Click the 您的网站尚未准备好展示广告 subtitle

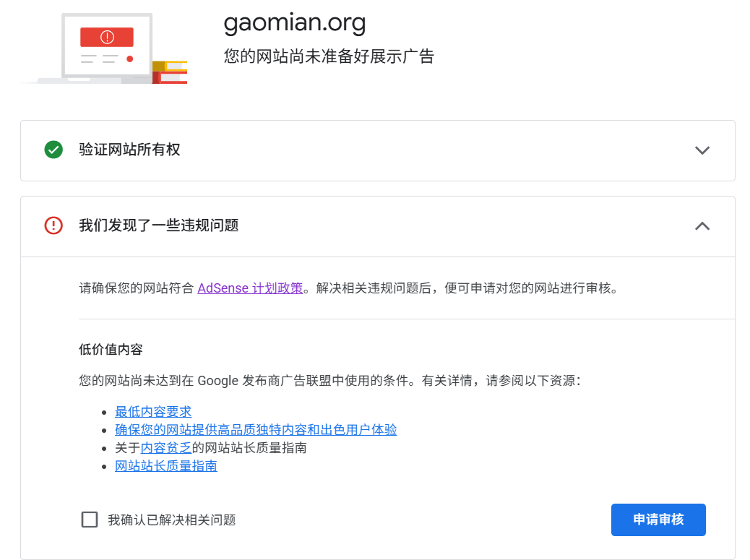[329, 56]
